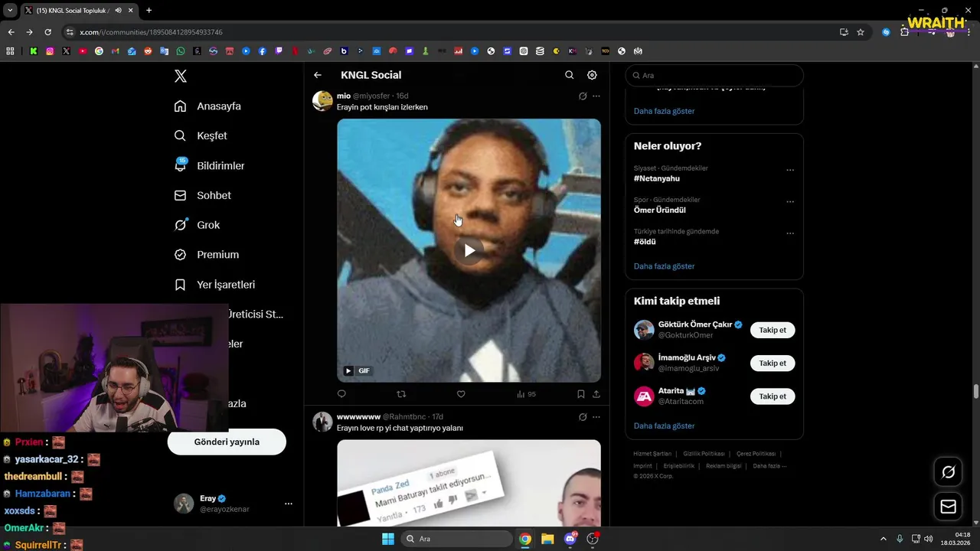Click the address bar URL
Image resolution: width=980 pixels, height=551 pixels.
[151, 32]
